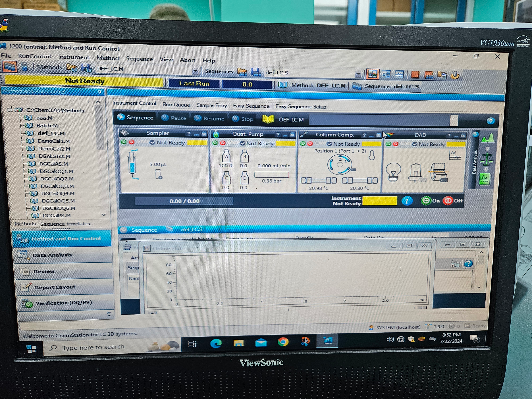This screenshot has height=399, width=532.
Task: Turn instrument Off with red button
Action: (448, 201)
